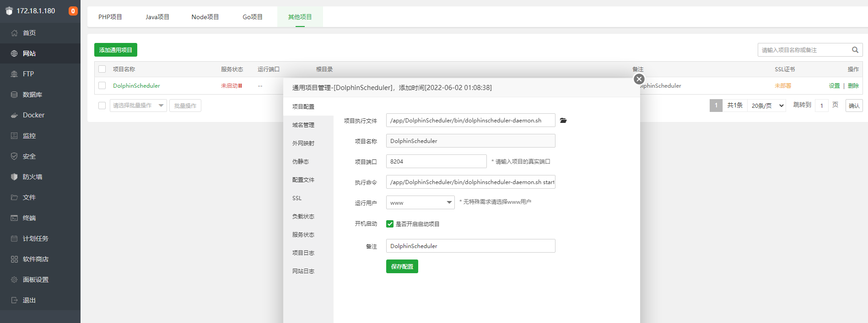Click the files folder icon in sidebar
868x323 pixels.
pos(14,197)
